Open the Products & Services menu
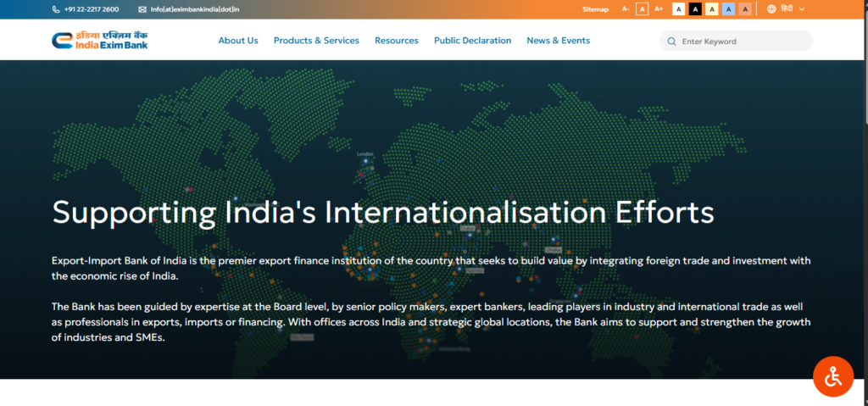Image resolution: width=868 pixels, height=406 pixels. [x=316, y=41]
